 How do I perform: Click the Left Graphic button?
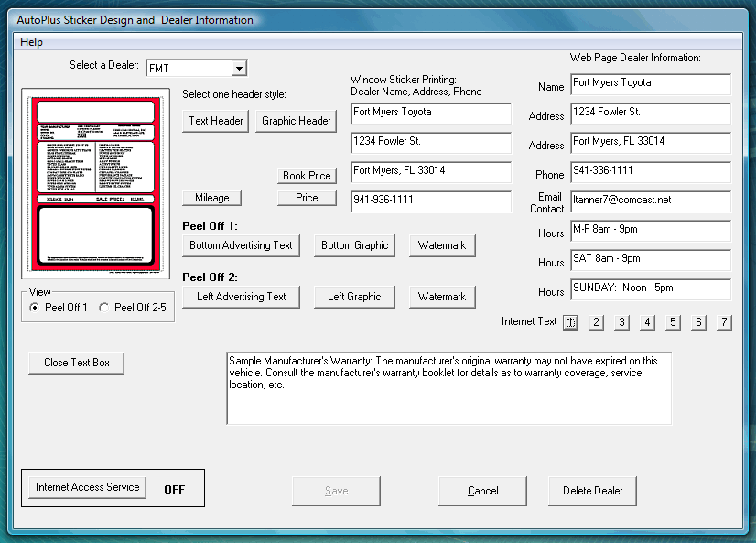point(354,297)
